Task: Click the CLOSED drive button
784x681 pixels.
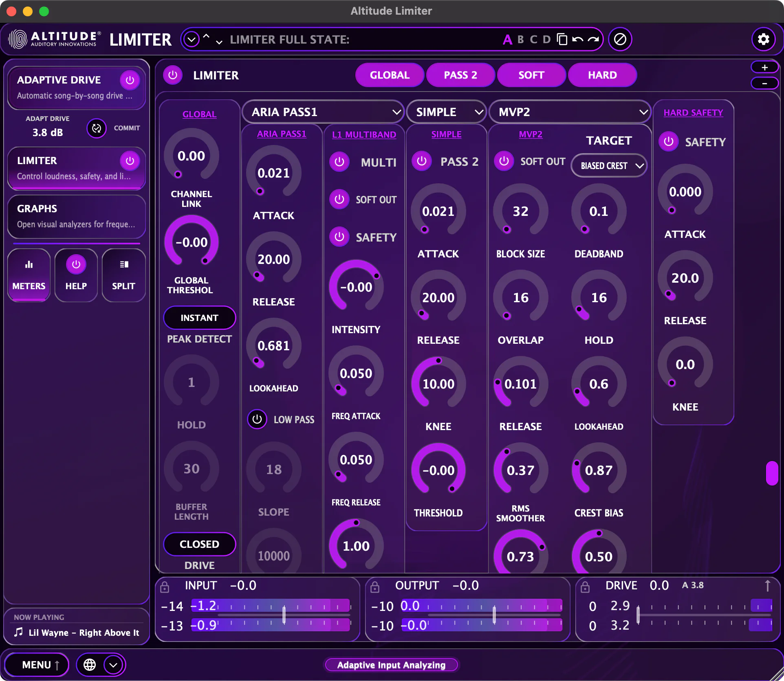Action: click(x=200, y=544)
